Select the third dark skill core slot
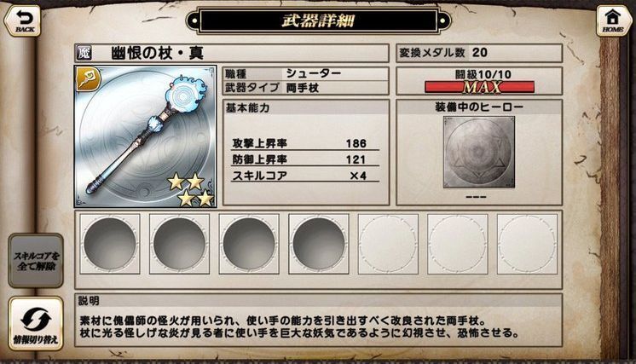636x364 pixels. click(249, 244)
